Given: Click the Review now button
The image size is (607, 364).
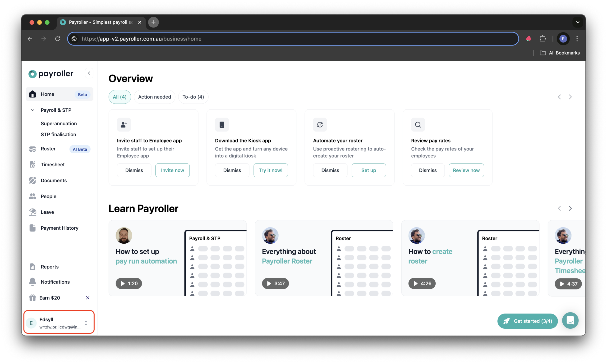Looking at the screenshot, I should 466,170.
